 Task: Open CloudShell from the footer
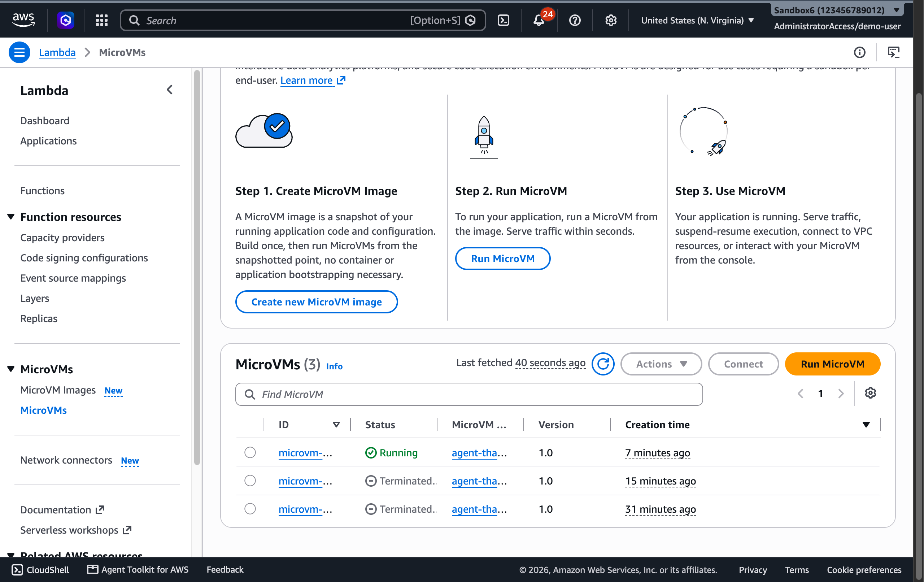(x=40, y=570)
